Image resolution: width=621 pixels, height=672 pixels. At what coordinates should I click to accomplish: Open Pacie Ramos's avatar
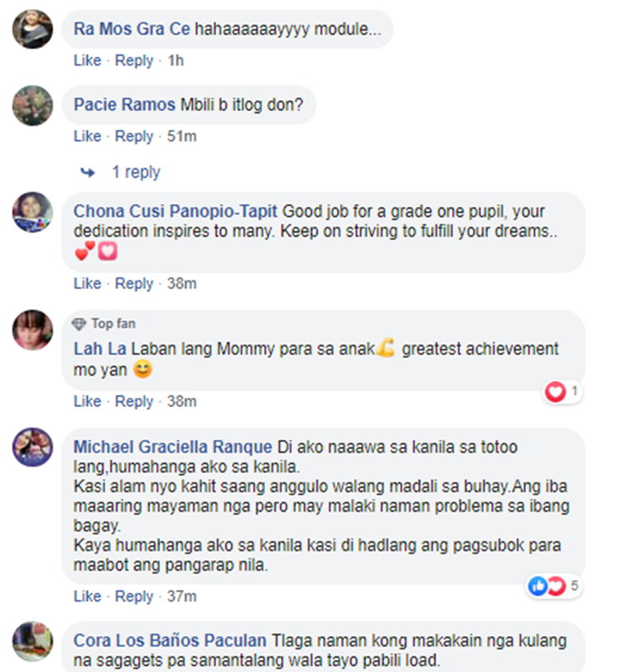[x=32, y=105]
